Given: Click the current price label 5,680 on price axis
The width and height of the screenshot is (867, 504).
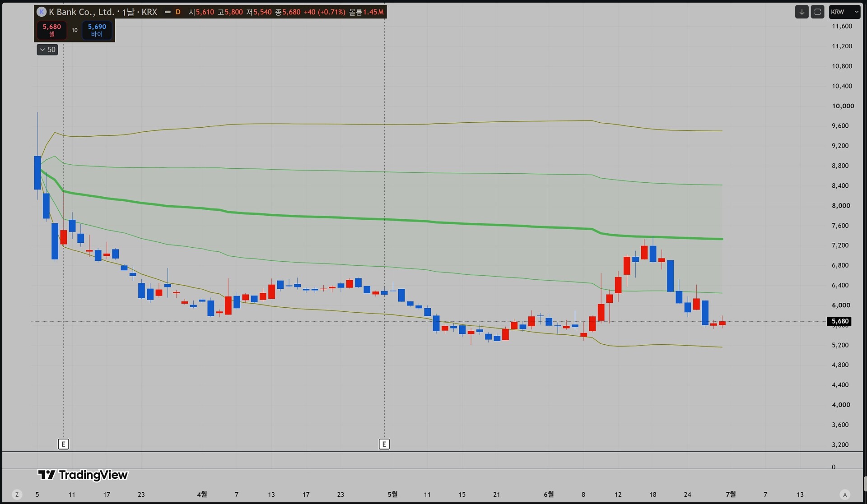Looking at the screenshot, I should coord(840,321).
